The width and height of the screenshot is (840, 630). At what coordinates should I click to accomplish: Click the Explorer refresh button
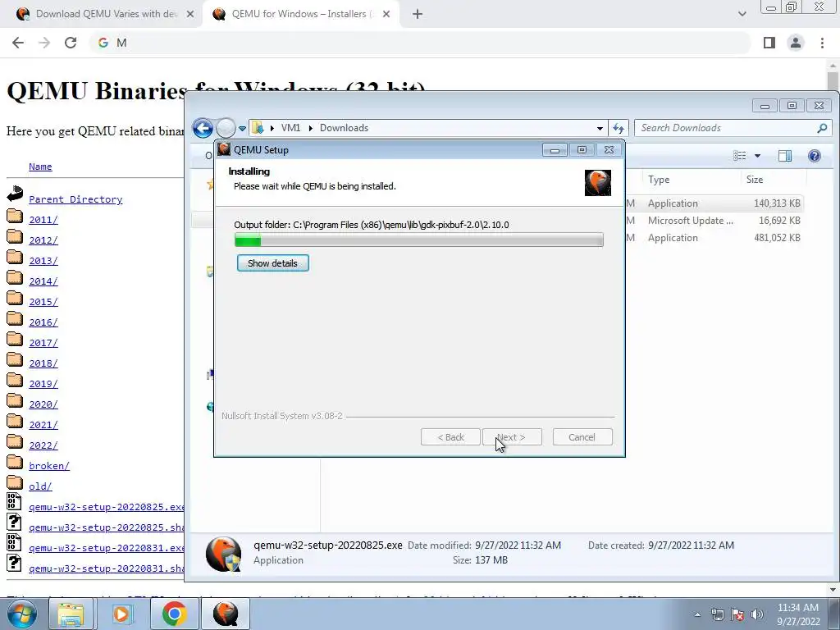click(619, 128)
